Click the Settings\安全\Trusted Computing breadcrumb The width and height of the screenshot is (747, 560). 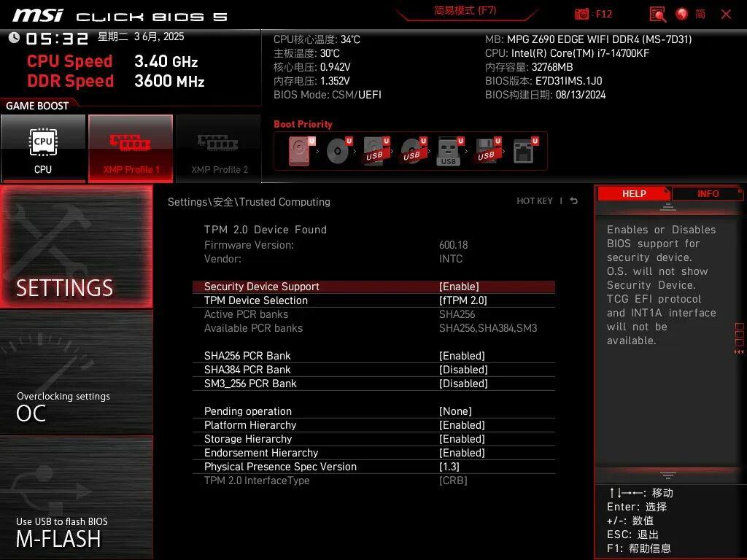click(249, 202)
